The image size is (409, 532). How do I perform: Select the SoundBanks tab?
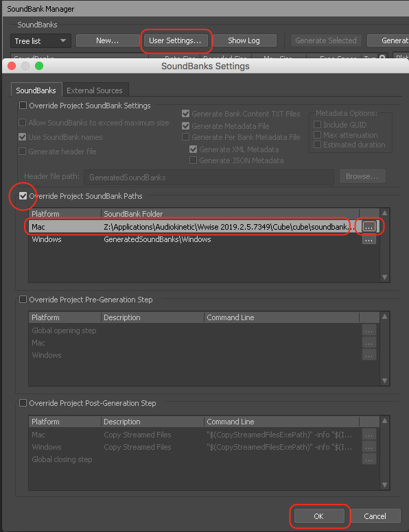[36, 90]
